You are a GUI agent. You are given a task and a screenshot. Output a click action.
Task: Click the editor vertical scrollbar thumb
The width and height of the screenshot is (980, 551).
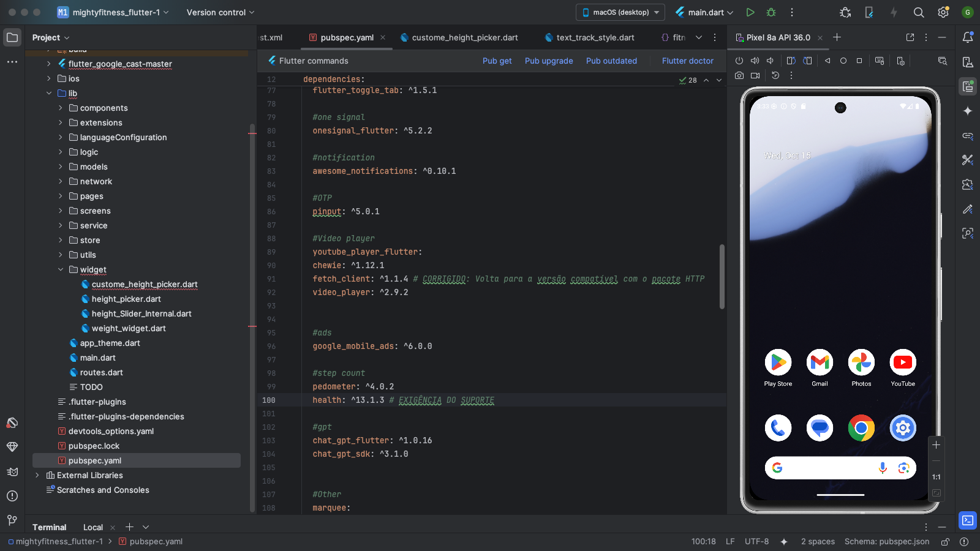point(722,277)
